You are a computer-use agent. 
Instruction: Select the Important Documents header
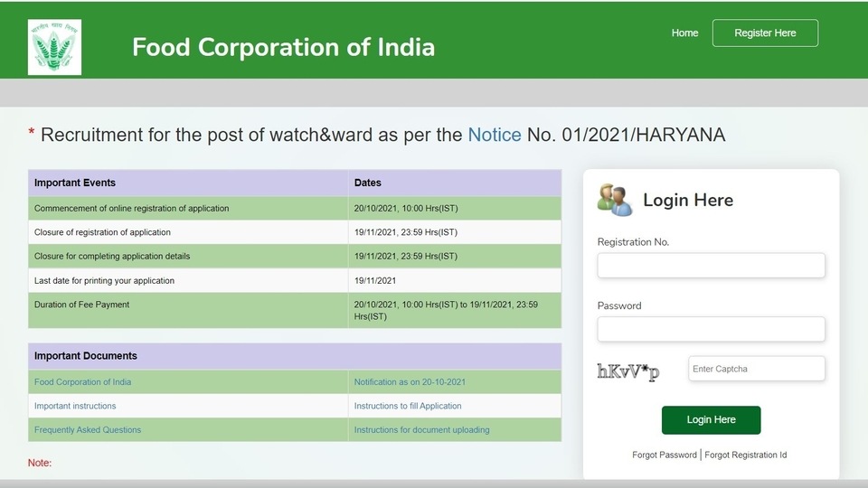pos(295,356)
